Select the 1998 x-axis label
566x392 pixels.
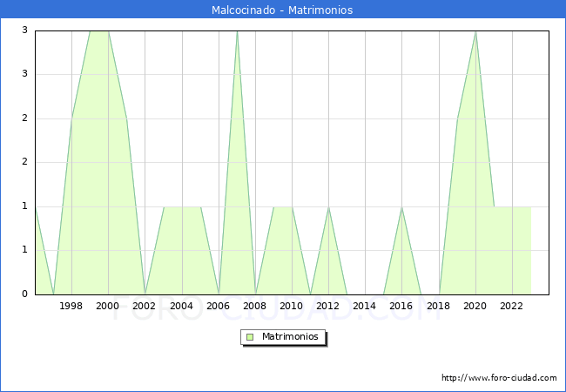pyautogui.click(x=71, y=306)
